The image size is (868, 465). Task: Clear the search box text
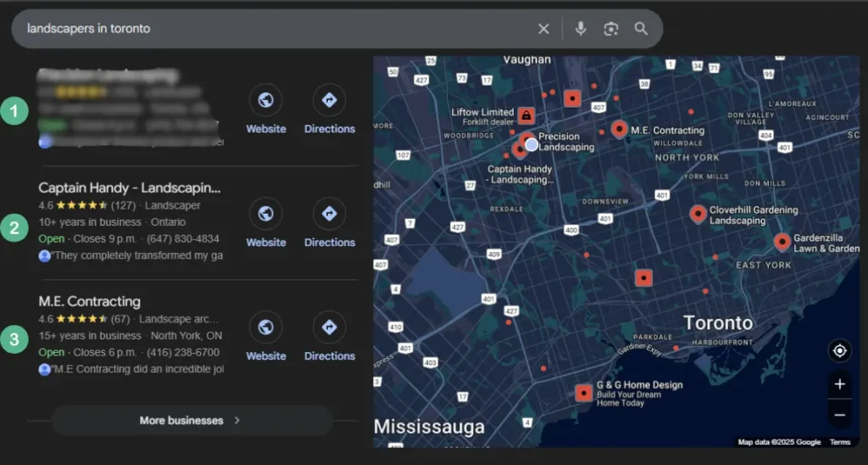(543, 29)
